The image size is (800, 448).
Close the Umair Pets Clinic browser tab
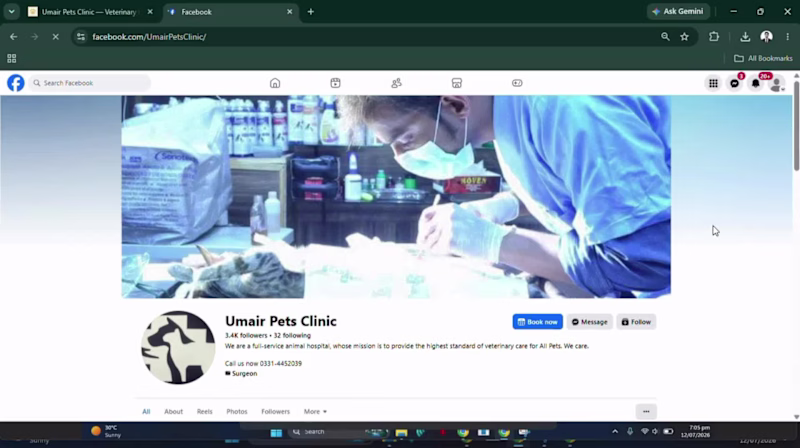click(150, 12)
